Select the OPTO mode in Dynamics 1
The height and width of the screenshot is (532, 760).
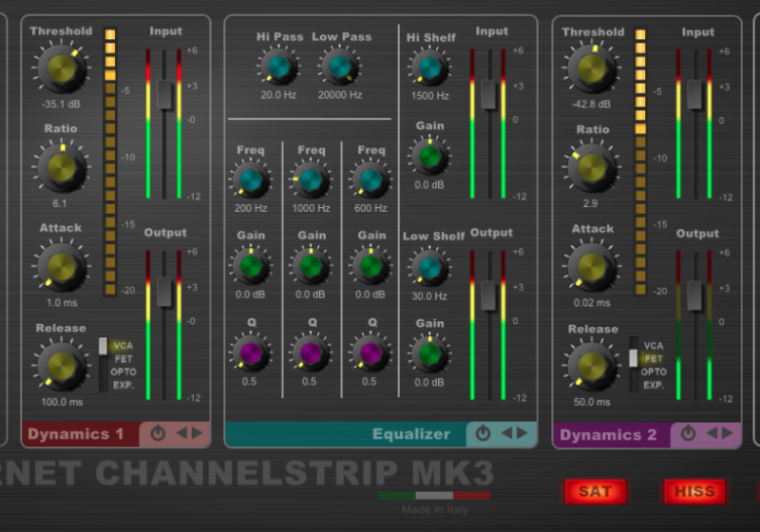coord(123,371)
